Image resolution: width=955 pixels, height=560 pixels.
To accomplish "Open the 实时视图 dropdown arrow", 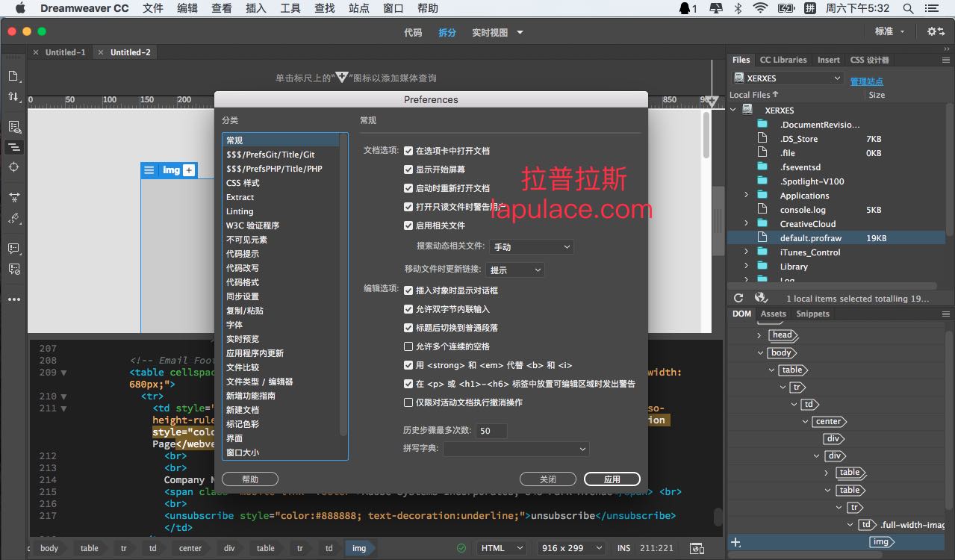I will pos(520,32).
